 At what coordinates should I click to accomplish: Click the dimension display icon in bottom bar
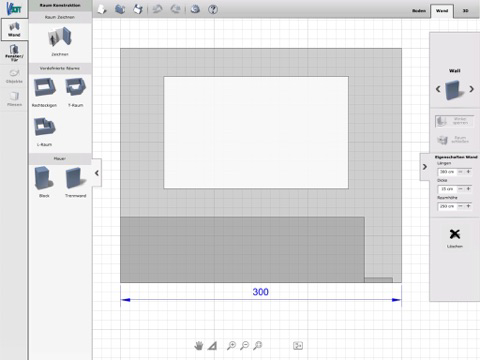click(298, 346)
